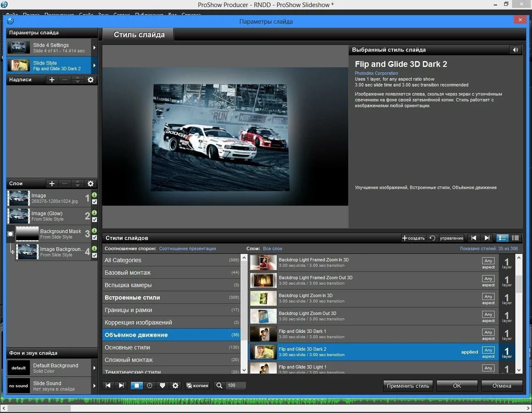Toggle visibility checkbox of Background Mask layer

point(95,238)
